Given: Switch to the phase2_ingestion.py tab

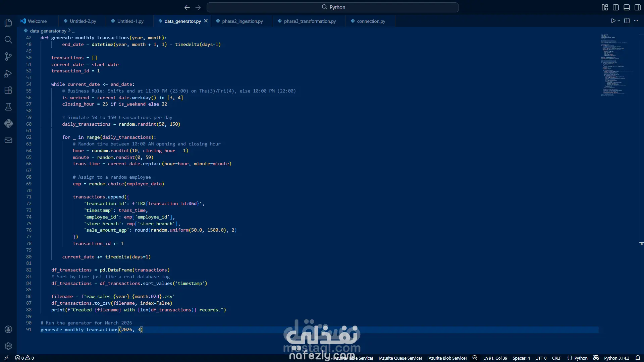Looking at the screenshot, I should point(242,21).
